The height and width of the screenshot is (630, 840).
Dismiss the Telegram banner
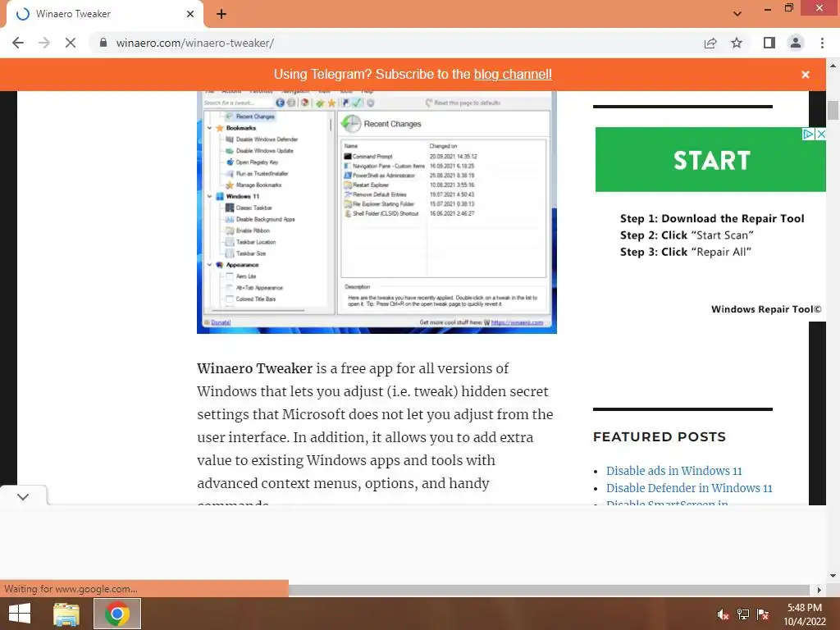[806, 75]
